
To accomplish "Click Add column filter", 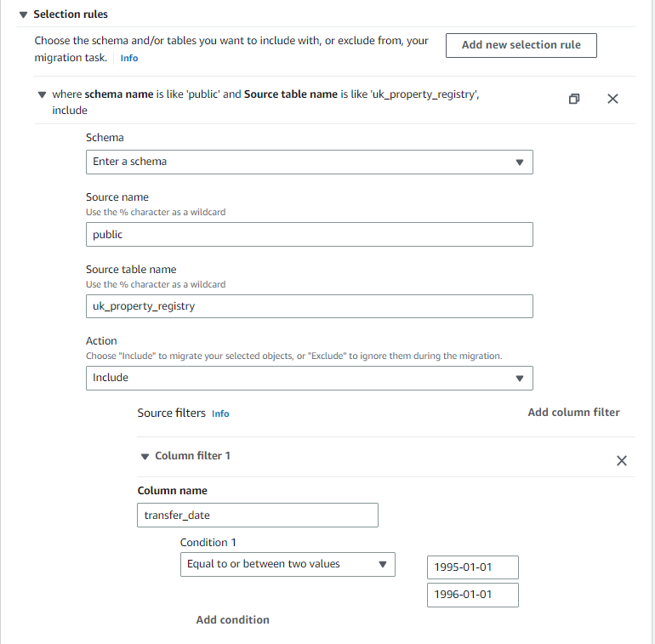I will (573, 412).
